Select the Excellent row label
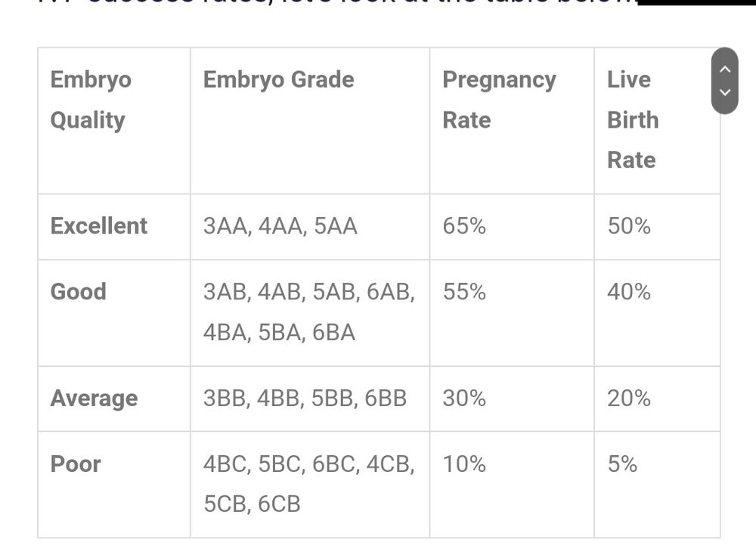Image resolution: width=756 pixels, height=549 pixels. [99, 226]
